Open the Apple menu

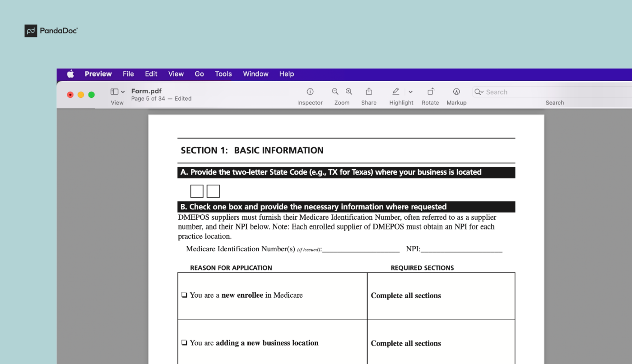click(x=70, y=74)
